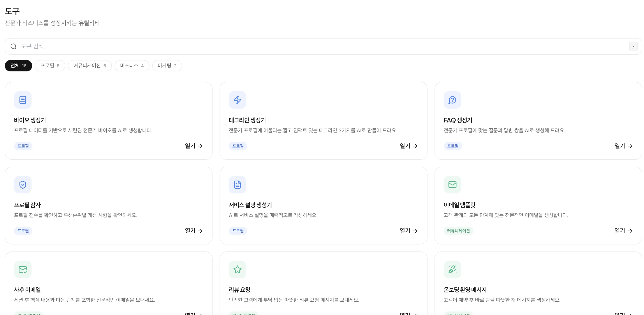
Task: Select the shield icon on 프로필 감사 card
Action: point(23,184)
